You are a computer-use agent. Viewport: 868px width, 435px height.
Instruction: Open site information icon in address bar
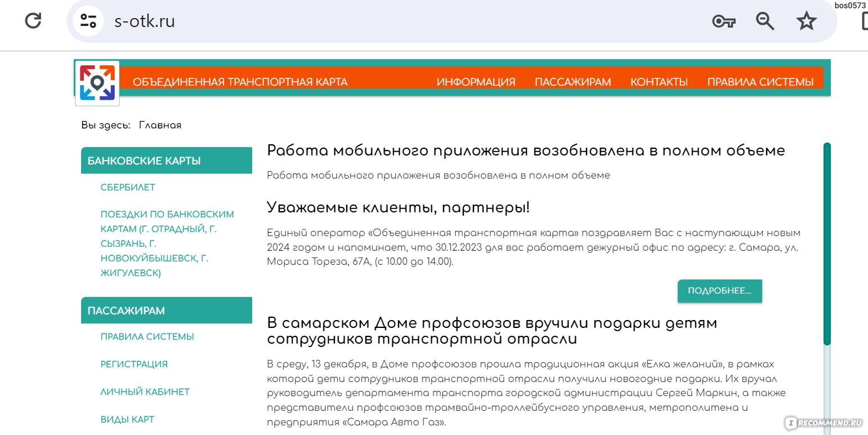tap(88, 21)
